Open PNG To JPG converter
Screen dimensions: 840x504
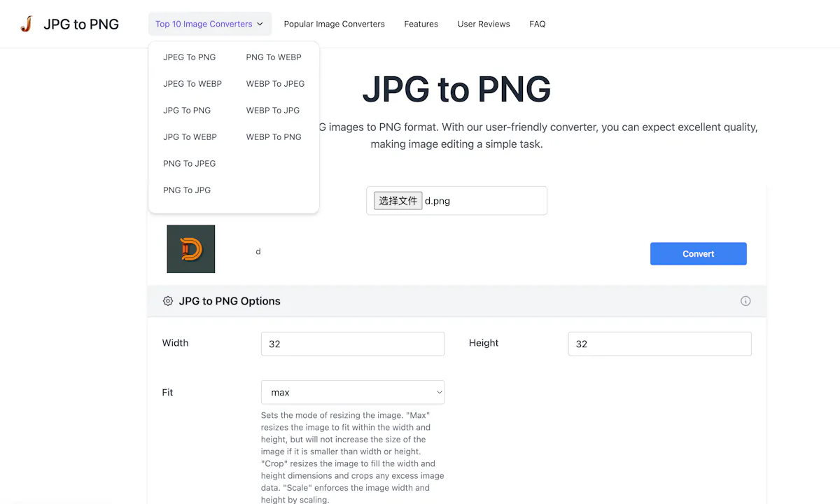[x=187, y=190]
